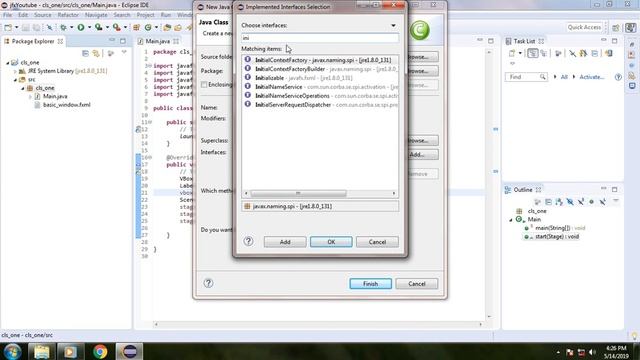Image resolution: width=640 pixels, height=360 pixels.
Task: Open the Debug button dropdown arrow
Action: click(71, 27)
